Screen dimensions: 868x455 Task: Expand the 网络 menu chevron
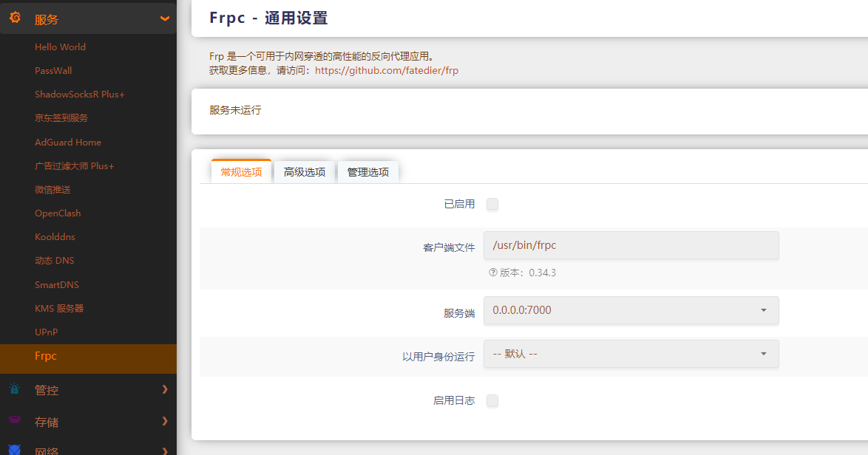click(166, 449)
